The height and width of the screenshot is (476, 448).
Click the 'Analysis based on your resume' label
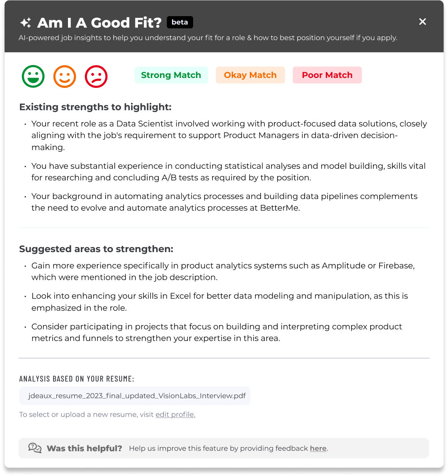click(77, 379)
